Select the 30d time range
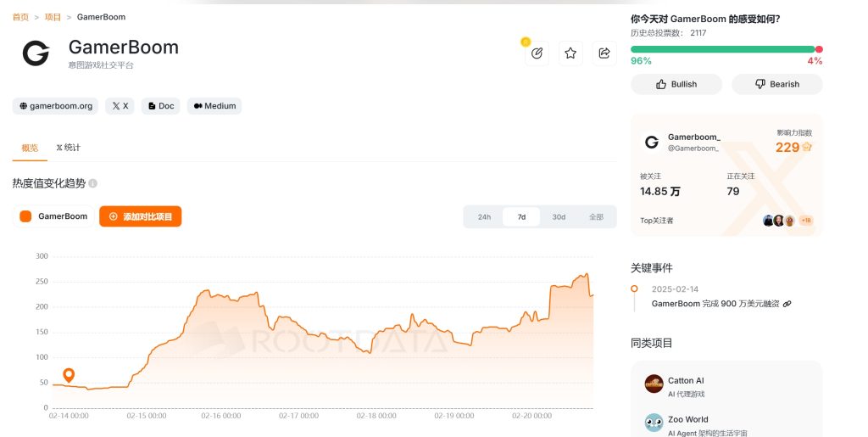 point(559,217)
